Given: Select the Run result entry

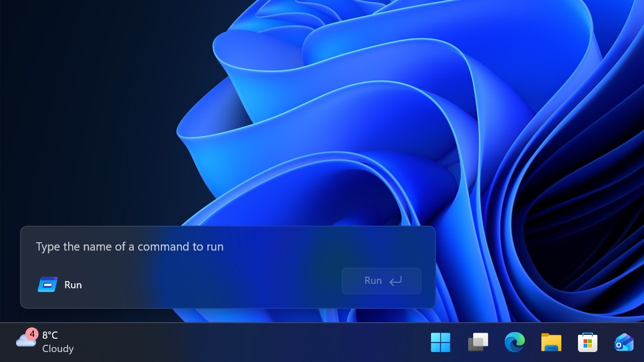Looking at the screenshot, I should (166, 284).
